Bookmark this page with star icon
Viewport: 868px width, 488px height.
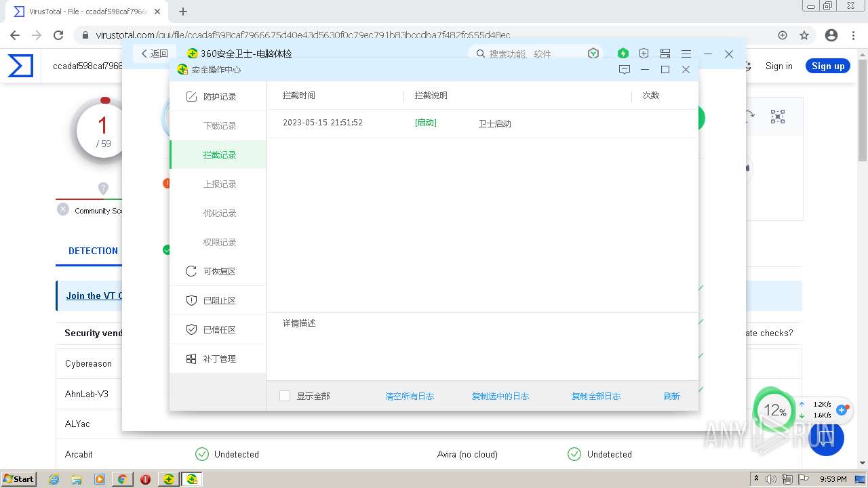click(x=804, y=35)
